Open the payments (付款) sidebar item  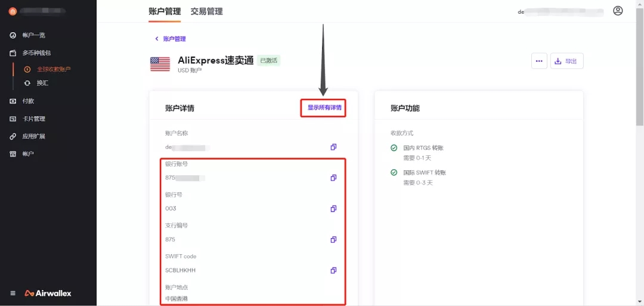coord(28,101)
